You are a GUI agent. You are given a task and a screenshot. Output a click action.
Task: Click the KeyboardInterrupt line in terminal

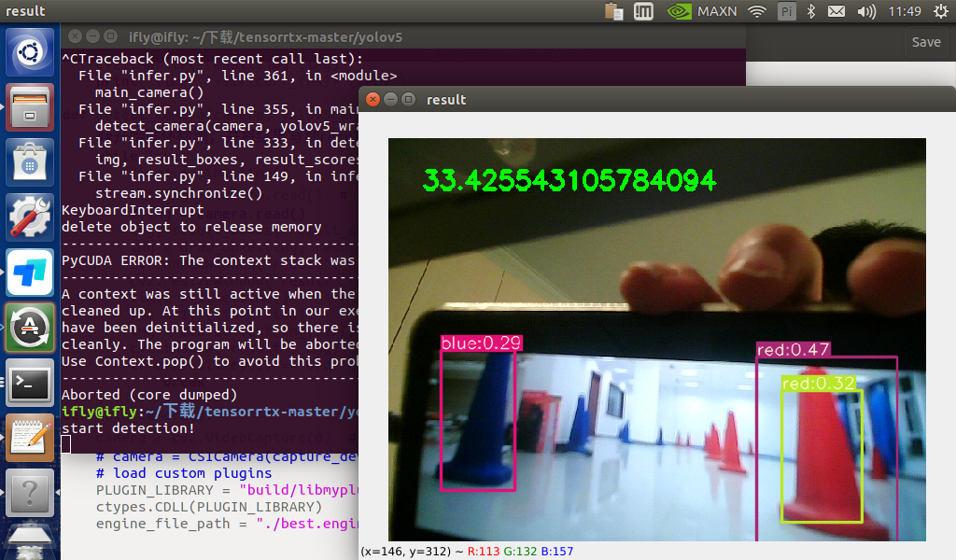tap(133, 210)
